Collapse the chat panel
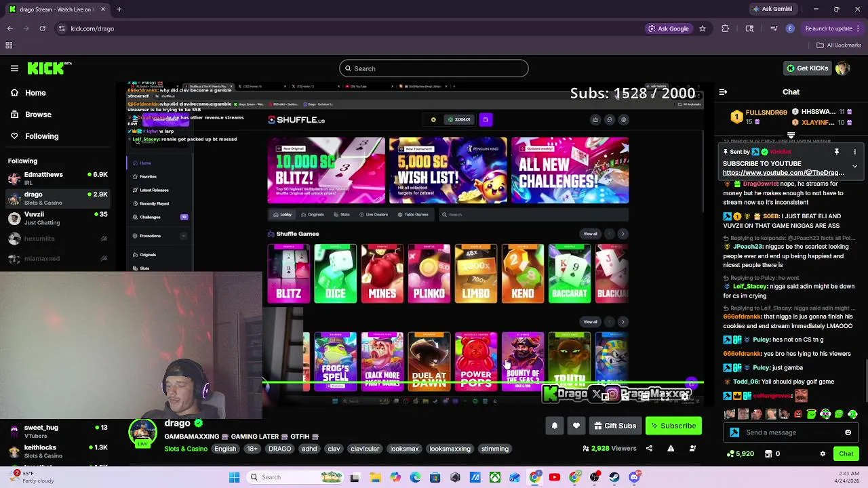868x488 pixels. [x=723, y=92]
